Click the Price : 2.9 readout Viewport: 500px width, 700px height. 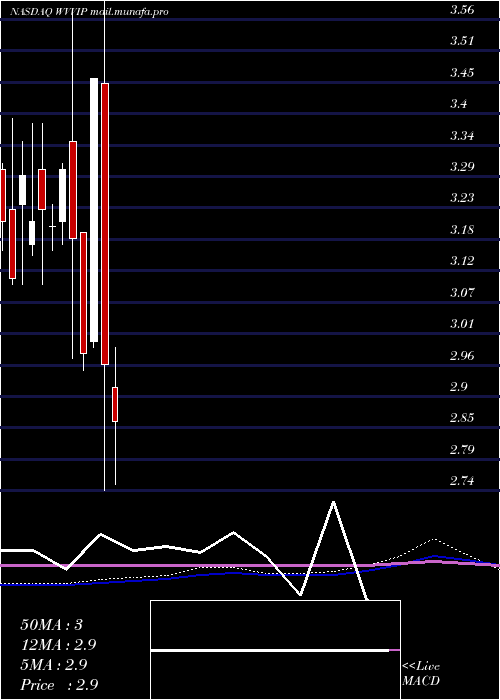pos(59,685)
